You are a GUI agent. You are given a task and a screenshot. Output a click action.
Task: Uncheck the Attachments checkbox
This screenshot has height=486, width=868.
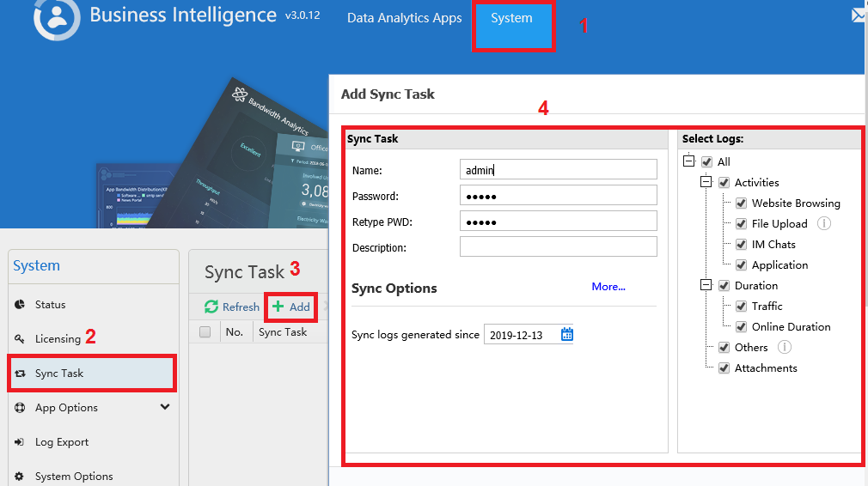click(724, 368)
